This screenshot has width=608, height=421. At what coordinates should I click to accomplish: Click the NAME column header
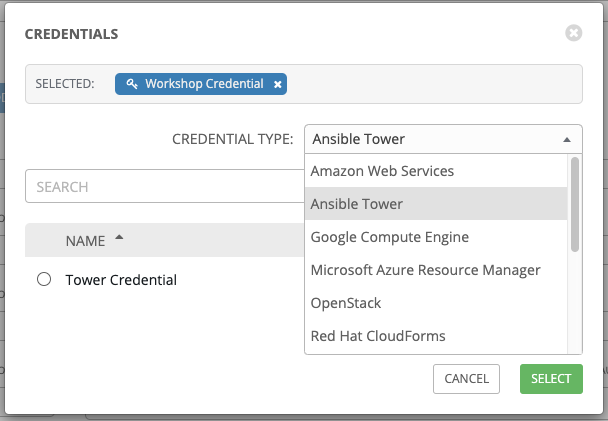(85, 241)
